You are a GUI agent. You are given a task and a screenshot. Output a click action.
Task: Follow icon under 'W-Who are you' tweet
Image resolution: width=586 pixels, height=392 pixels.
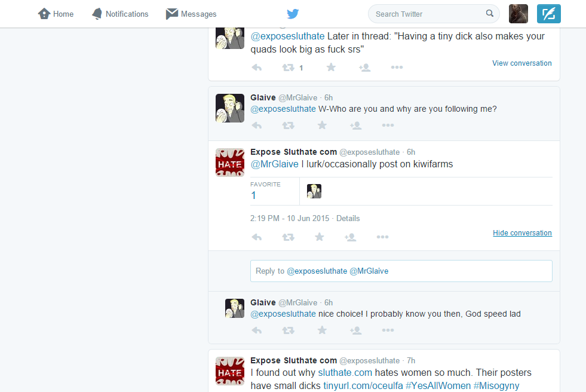(355, 125)
